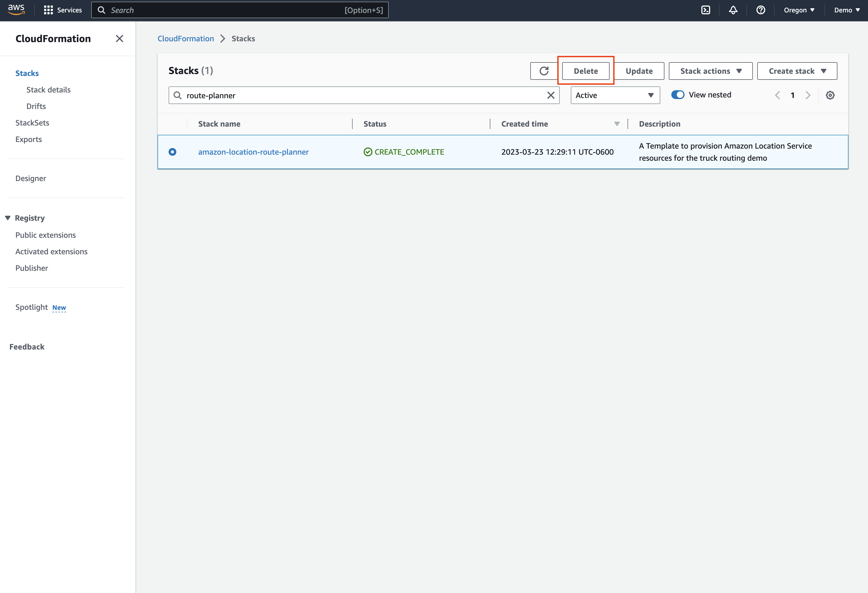The image size is (868, 593).
Task: Click the Delete button
Action: pos(586,71)
